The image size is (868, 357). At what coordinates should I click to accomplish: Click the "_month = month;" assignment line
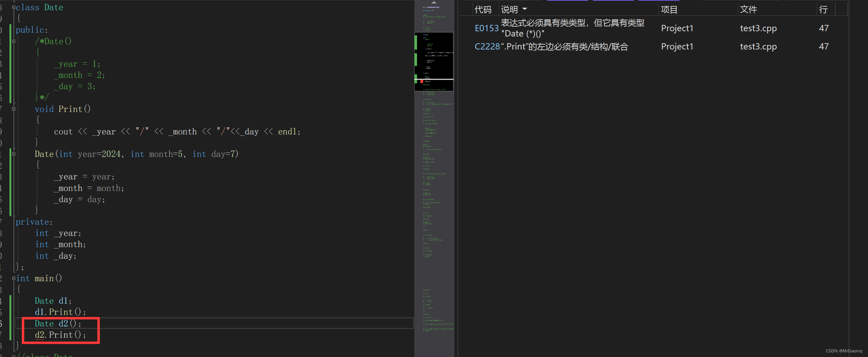89,188
